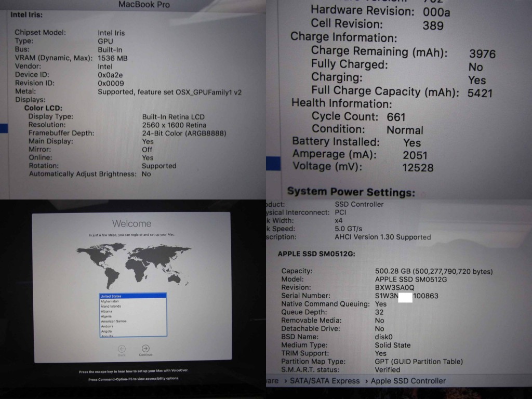Click the Metal value "Supported, feature set OSX_GPUFamily1 v2"
The width and height of the screenshot is (532, 399).
coord(170,92)
